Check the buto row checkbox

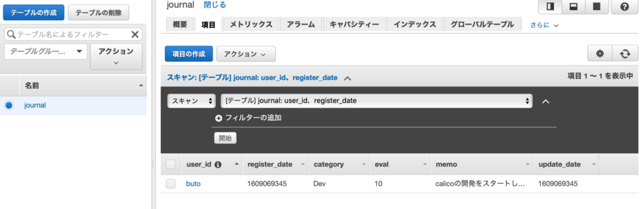pyautogui.click(x=171, y=184)
